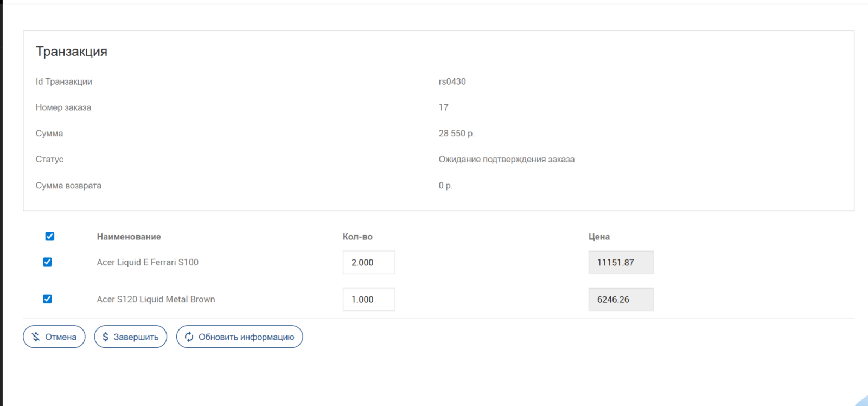Click the Завершить button
868x406 pixels.
[x=131, y=337]
